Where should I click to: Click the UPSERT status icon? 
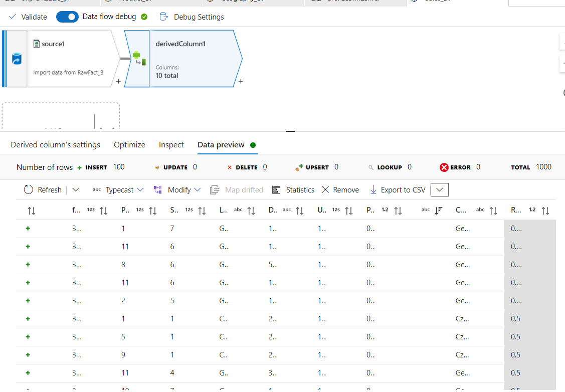(x=299, y=167)
